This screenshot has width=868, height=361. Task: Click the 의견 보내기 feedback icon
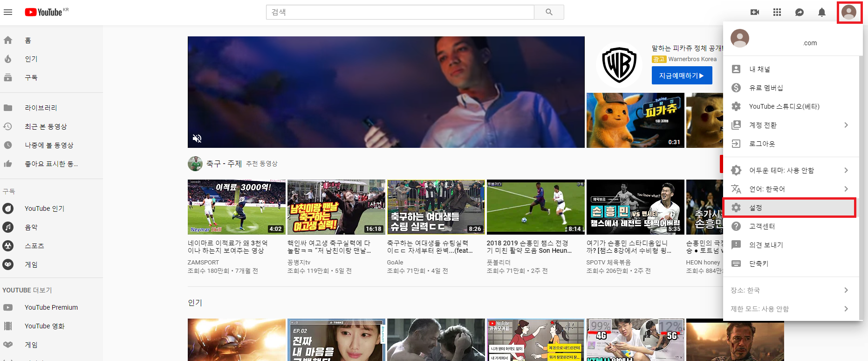(736, 245)
